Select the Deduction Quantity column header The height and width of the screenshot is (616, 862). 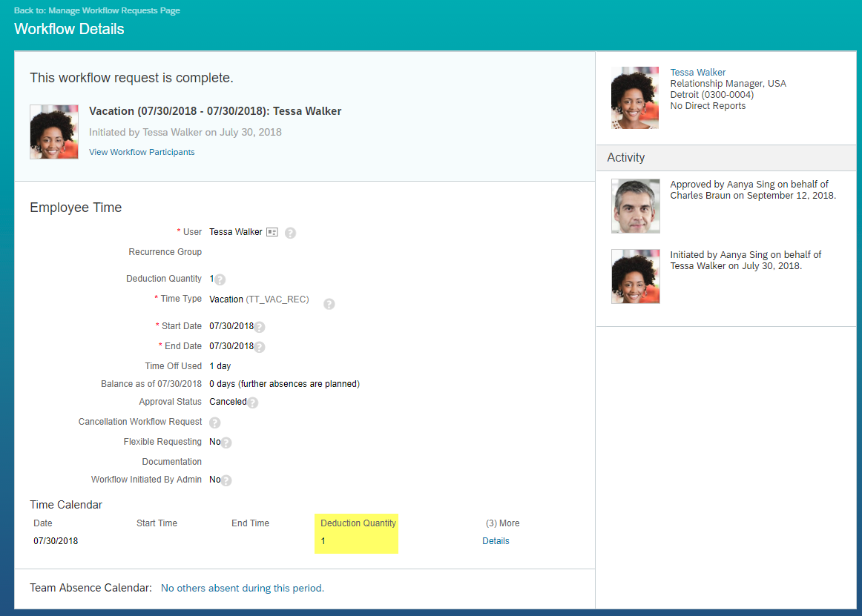click(358, 523)
